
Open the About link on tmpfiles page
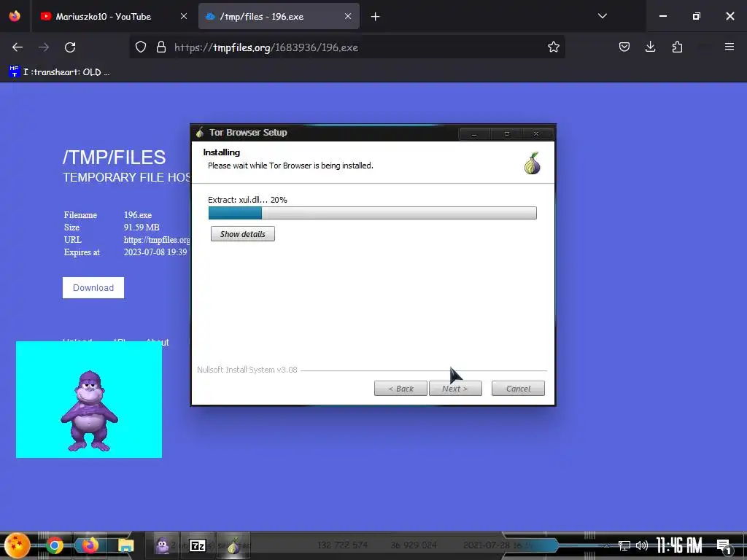point(158,342)
